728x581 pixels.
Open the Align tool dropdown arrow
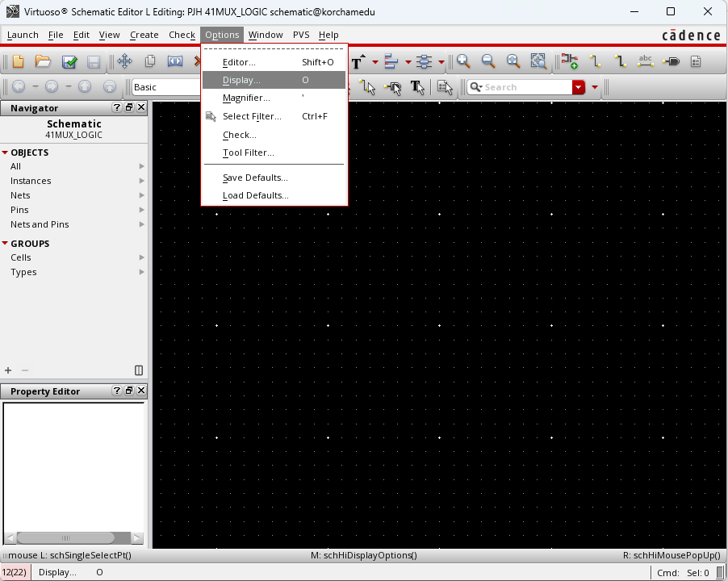click(408, 61)
